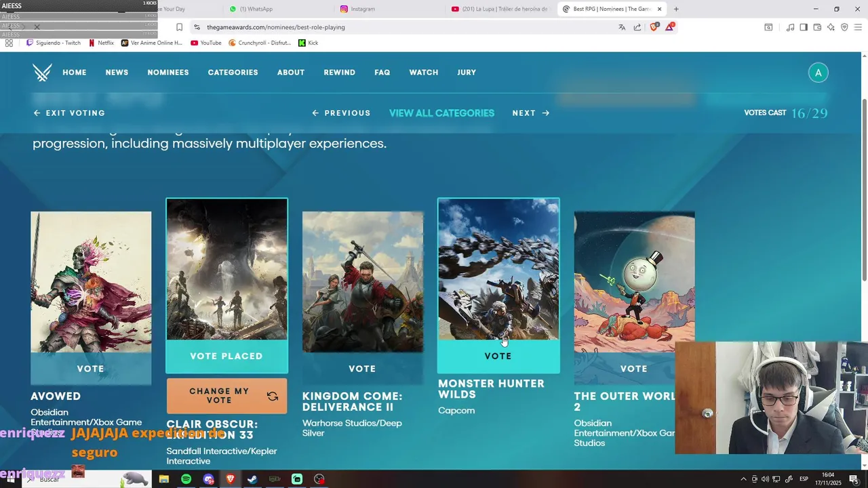Click the music note media icon in the browser toolbar

(790, 27)
